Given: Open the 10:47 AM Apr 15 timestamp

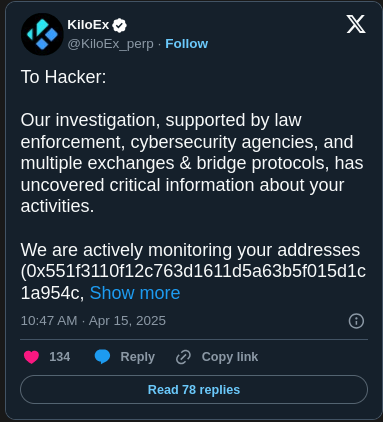Looking at the screenshot, I should click(x=93, y=321).
